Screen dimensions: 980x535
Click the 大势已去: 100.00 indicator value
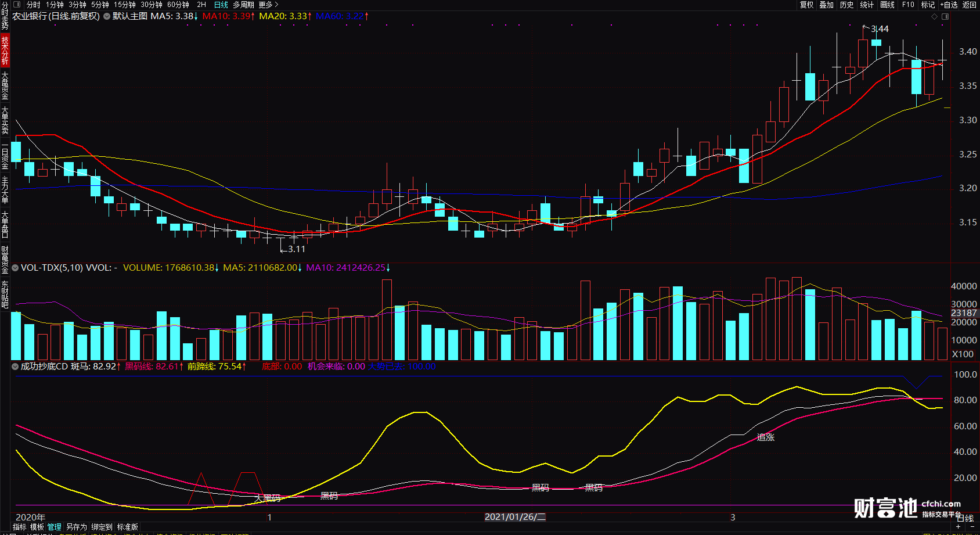pyautogui.click(x=401, y=367)
